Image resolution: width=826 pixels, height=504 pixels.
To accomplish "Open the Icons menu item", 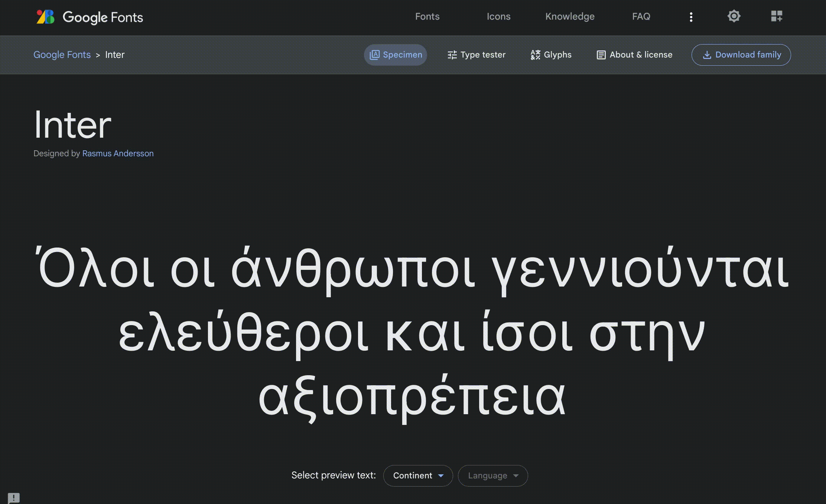I will 498,17.
